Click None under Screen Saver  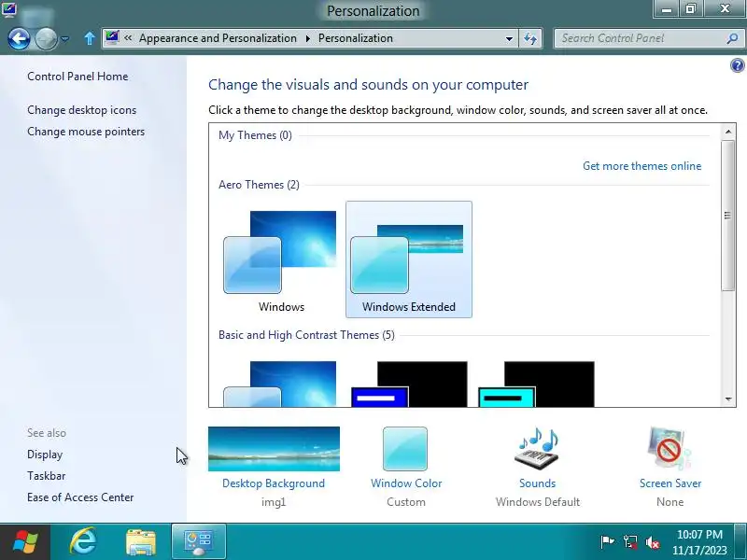point(669,502)
